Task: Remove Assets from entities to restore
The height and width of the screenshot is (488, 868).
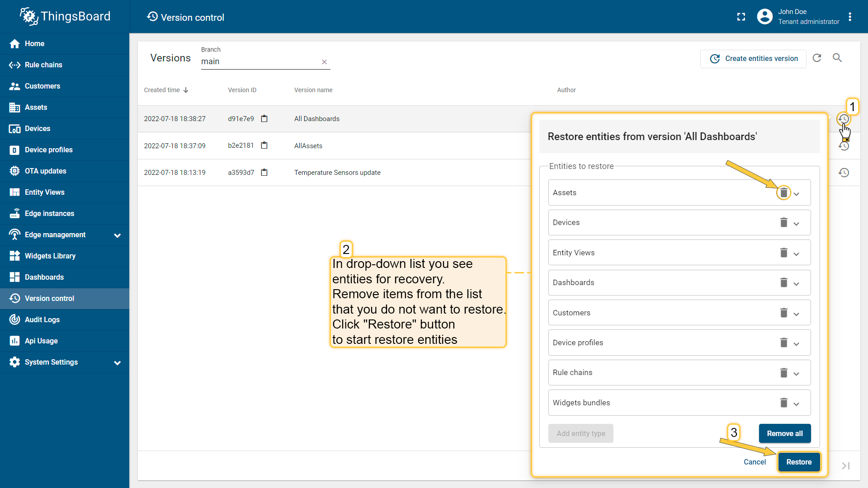Action: (x=784, y=192)
